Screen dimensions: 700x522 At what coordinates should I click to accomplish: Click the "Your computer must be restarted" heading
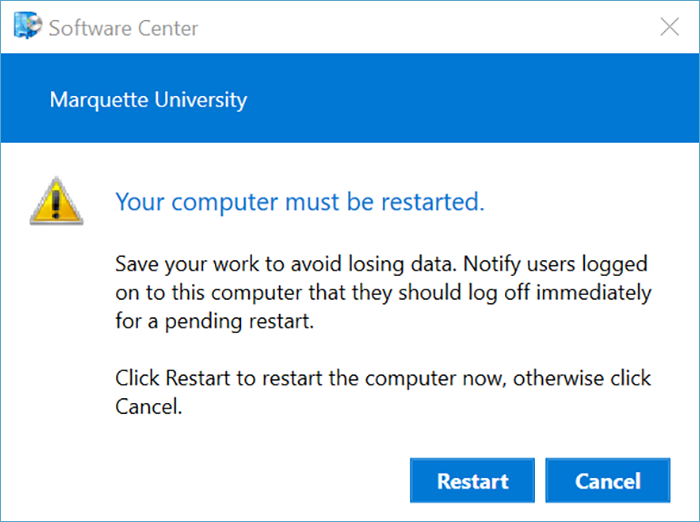[x=300, y=202]
